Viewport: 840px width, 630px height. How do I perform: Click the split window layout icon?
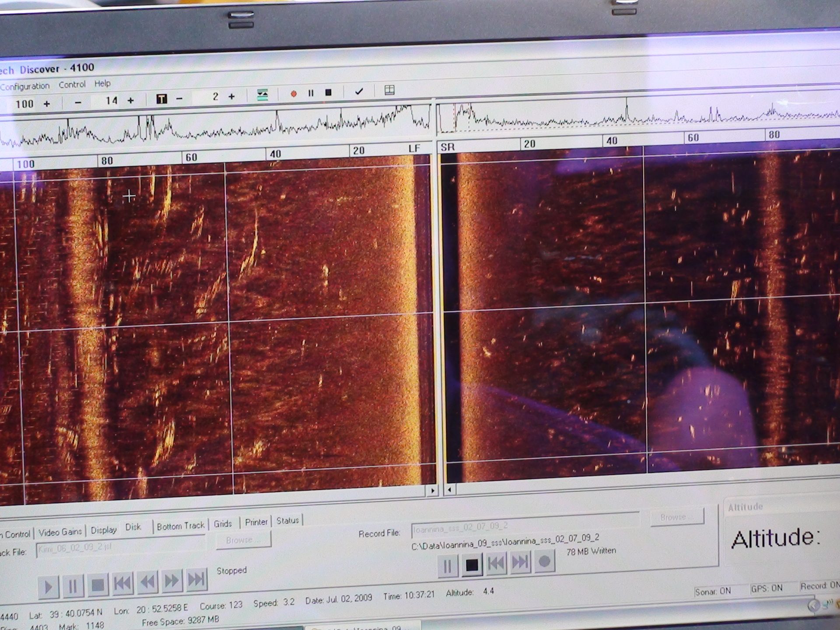pos(389,90)
